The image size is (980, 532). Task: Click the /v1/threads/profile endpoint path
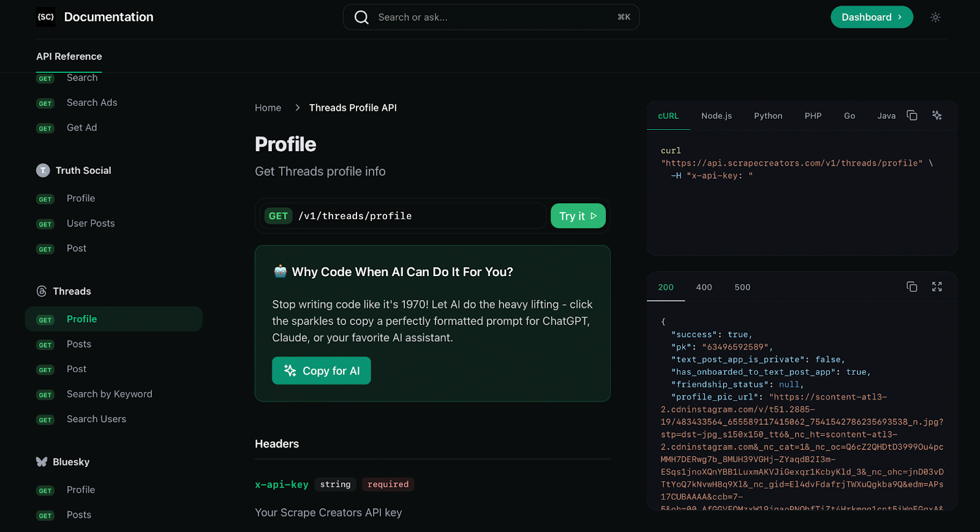(x=355, y=216)
